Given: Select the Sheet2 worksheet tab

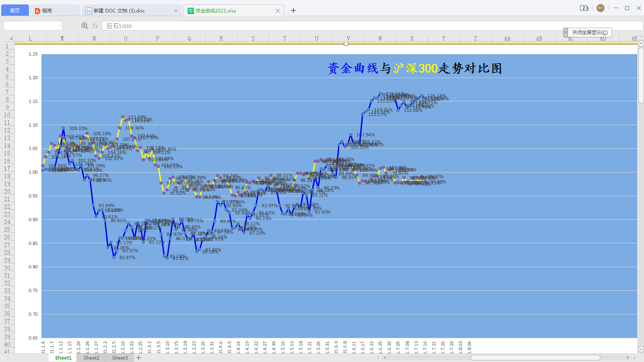Looking at the screenshot, I should tap(91, 358).
